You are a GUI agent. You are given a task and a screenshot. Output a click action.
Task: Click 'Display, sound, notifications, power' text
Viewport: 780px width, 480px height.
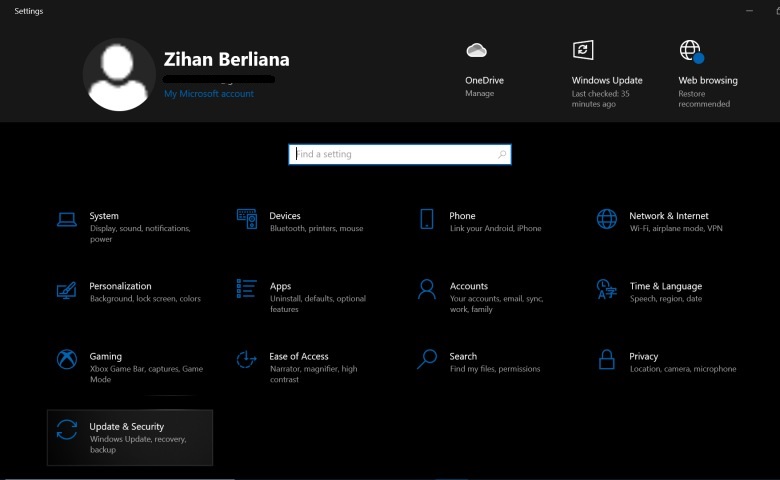point(140,234)
